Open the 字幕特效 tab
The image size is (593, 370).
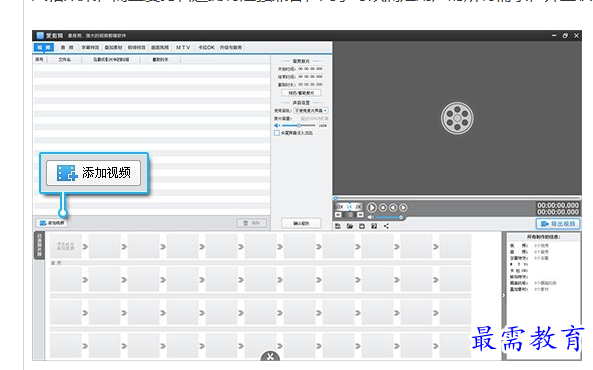(x=90, y=48)
